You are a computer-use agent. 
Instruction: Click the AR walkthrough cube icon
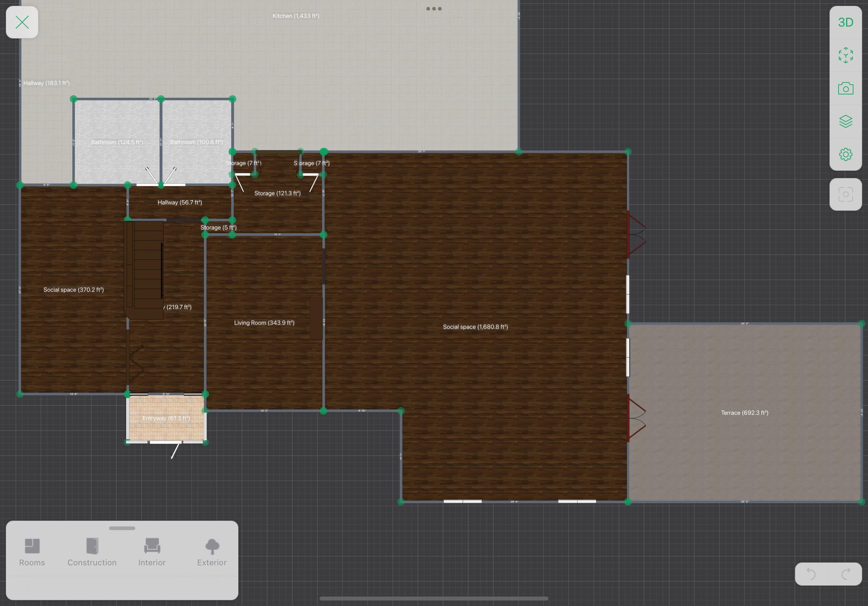(845, 56)
